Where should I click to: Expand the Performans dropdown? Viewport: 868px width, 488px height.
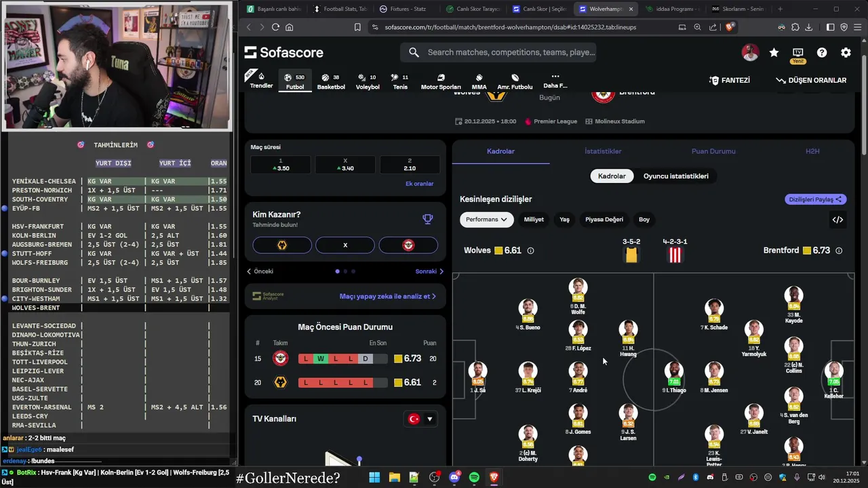point(486,220)
